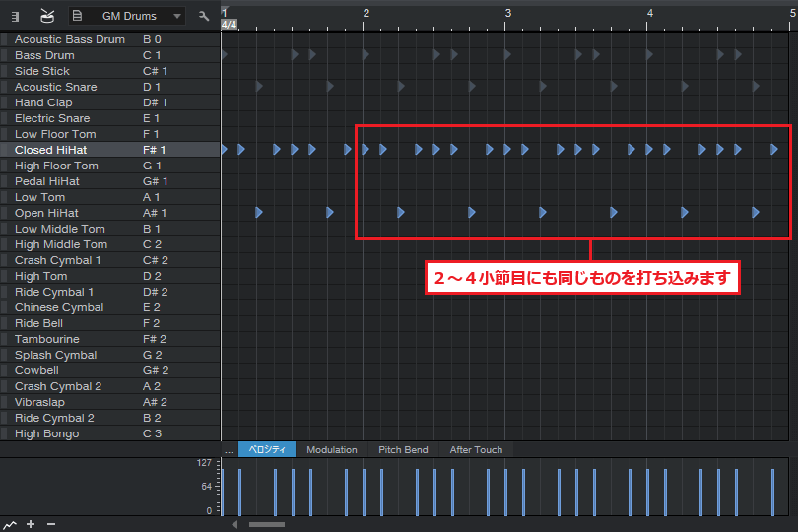Toggle the small box beside Ride Bell
Screen dimensions: 798x532
5,323
